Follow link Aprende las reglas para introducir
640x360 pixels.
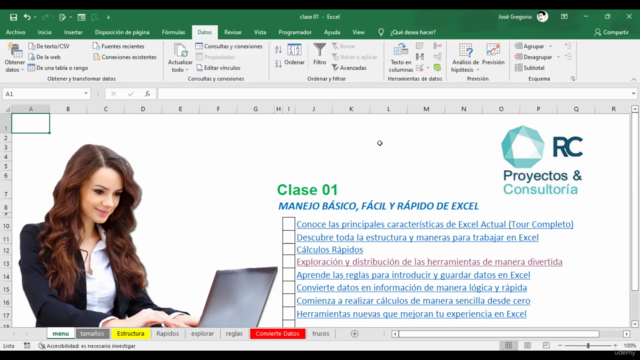[x=413, y=275]
